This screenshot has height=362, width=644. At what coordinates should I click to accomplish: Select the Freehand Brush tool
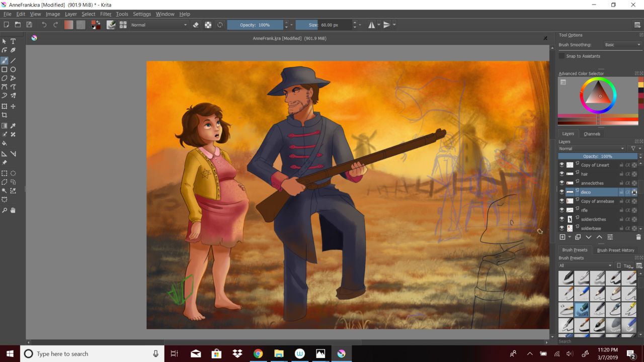(x=5, y=60)
